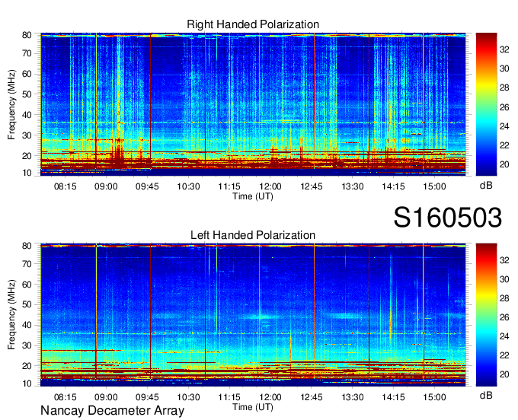Screen dimensions: 518x420
Task: Click the "Right Handed Polarization" title
Action: tap(253, 24)
